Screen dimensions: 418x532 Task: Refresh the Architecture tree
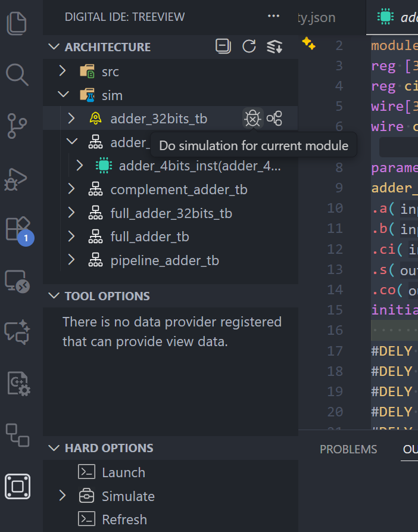click(249, 46)
